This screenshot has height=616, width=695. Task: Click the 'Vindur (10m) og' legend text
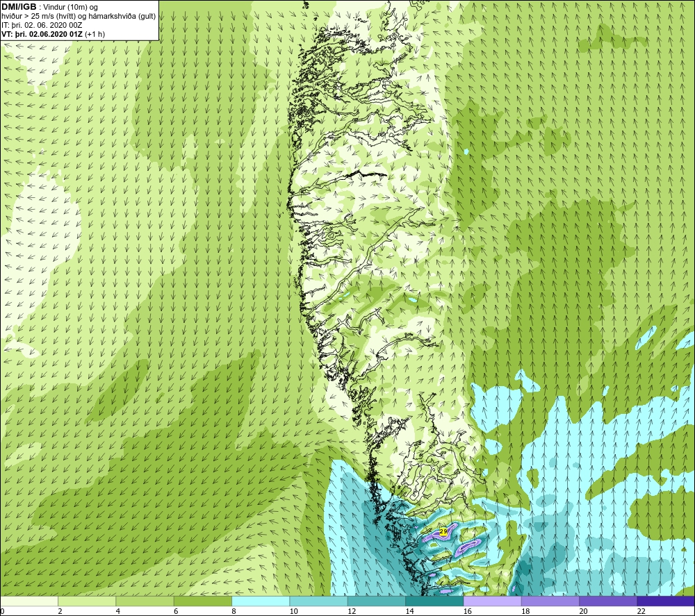click(x=72, y=8)
